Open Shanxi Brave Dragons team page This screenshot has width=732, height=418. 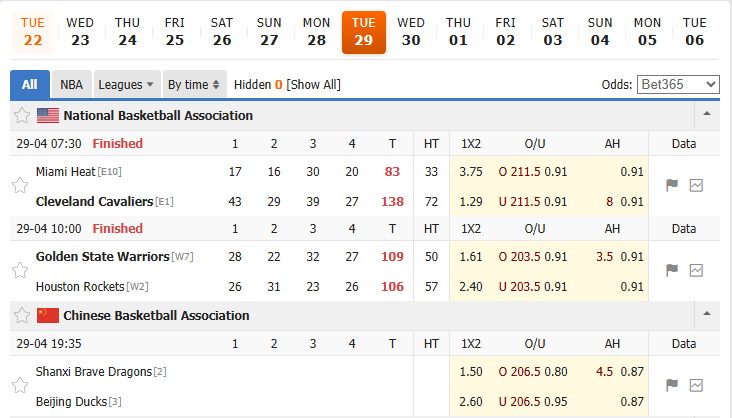click(x=94, y=372)
